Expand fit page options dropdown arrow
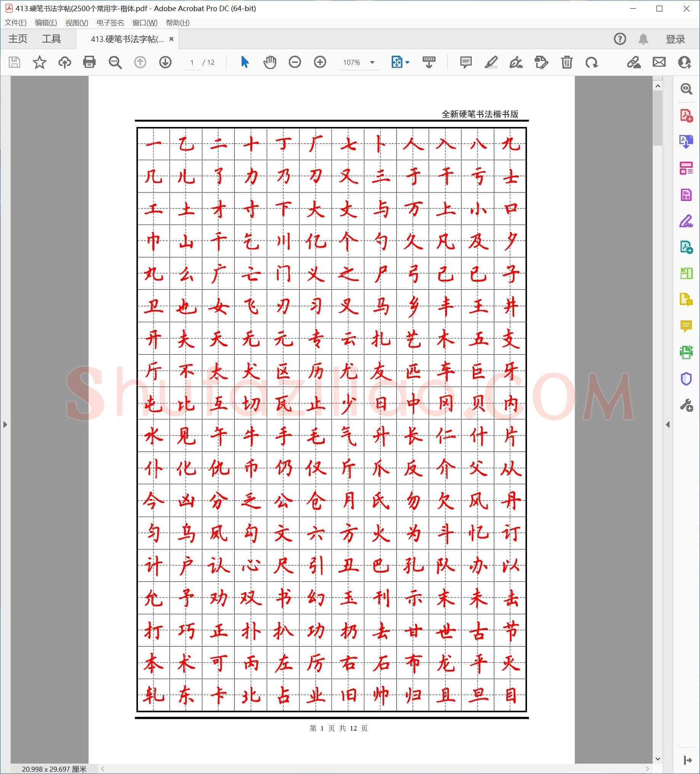 pos(407,62)
